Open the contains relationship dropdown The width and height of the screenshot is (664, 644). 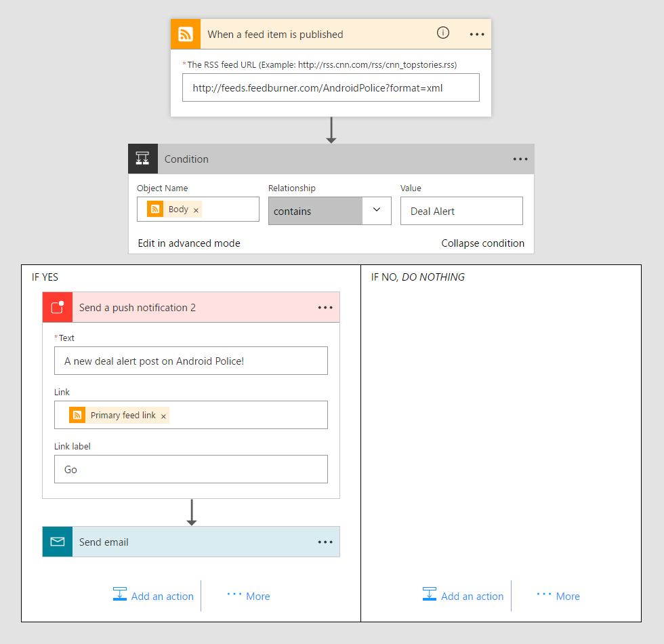pos(377,211)
